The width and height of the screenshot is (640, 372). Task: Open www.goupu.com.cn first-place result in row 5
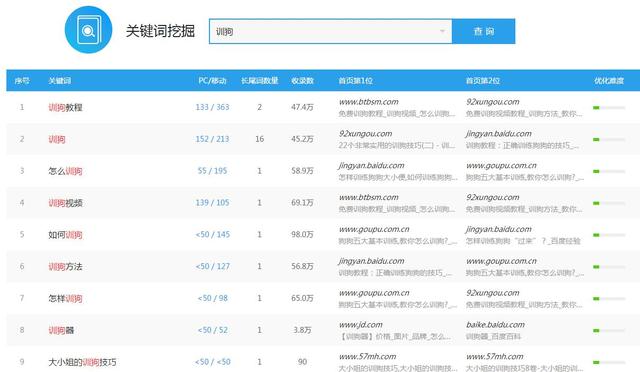tap(374, 229)
